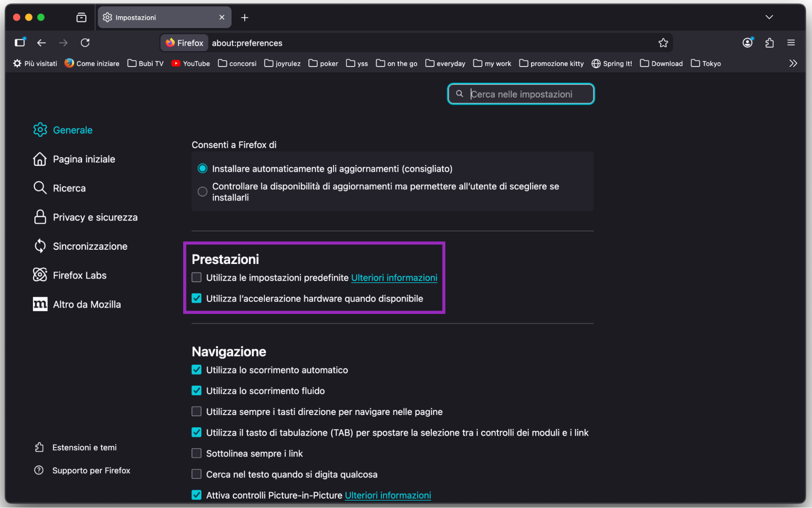The image size is (812, 508).
Task: Select automatic updates radio button
Action: [x=203, y=168]
